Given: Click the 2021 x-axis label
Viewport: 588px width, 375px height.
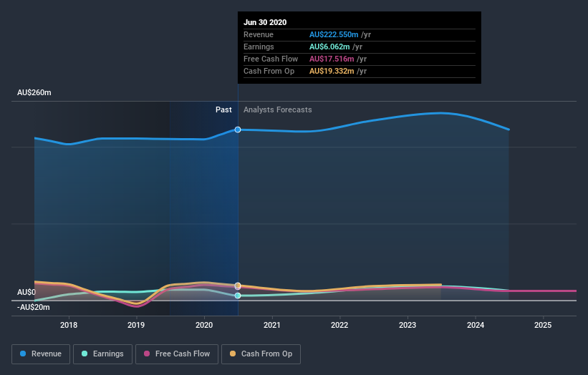Looking at the screenshot, I should tap(272, 325).
